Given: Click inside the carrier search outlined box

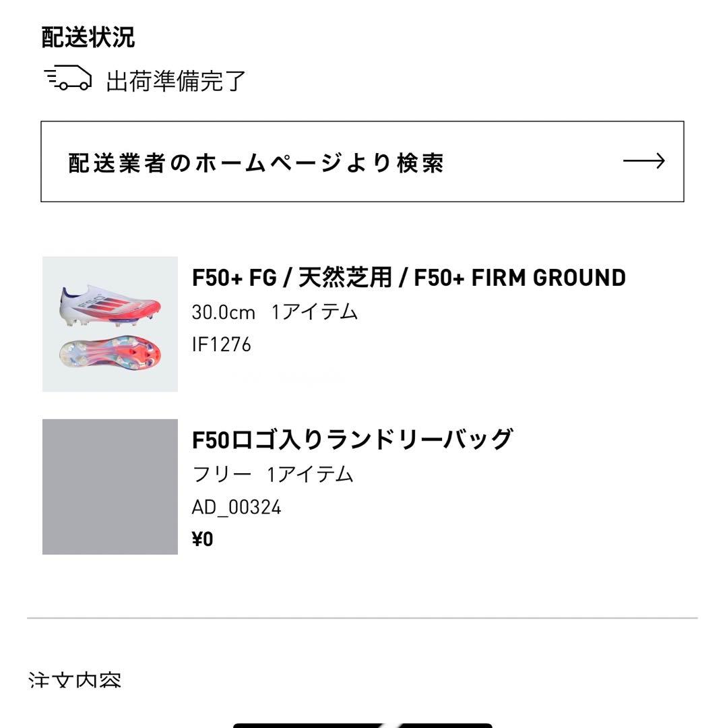Looking at the screenshot, I should click(x=362, y=160).
